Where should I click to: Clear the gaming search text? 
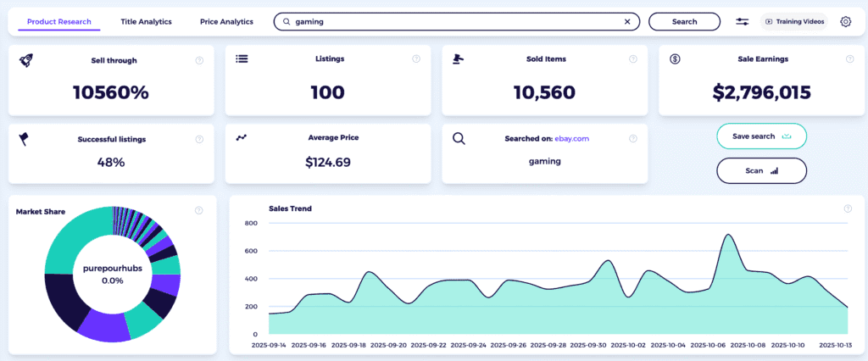pos(627,22)
